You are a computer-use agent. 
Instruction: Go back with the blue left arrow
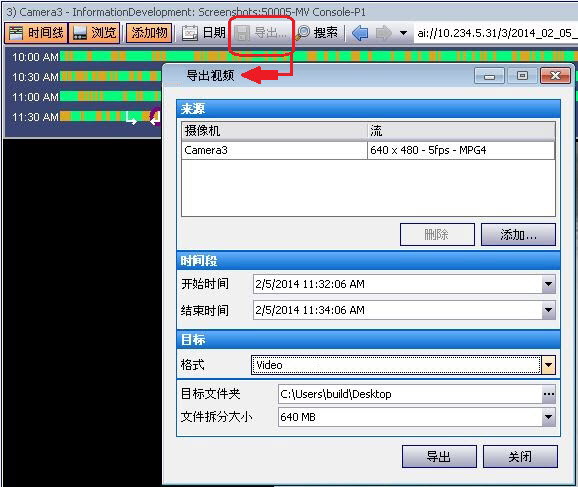[x=360, y=33]
